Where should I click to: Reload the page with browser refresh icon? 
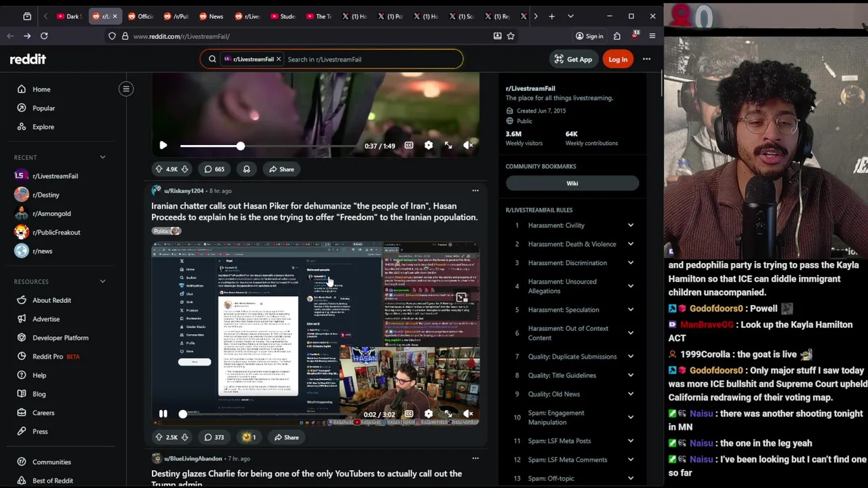click(x=44, y=36)
